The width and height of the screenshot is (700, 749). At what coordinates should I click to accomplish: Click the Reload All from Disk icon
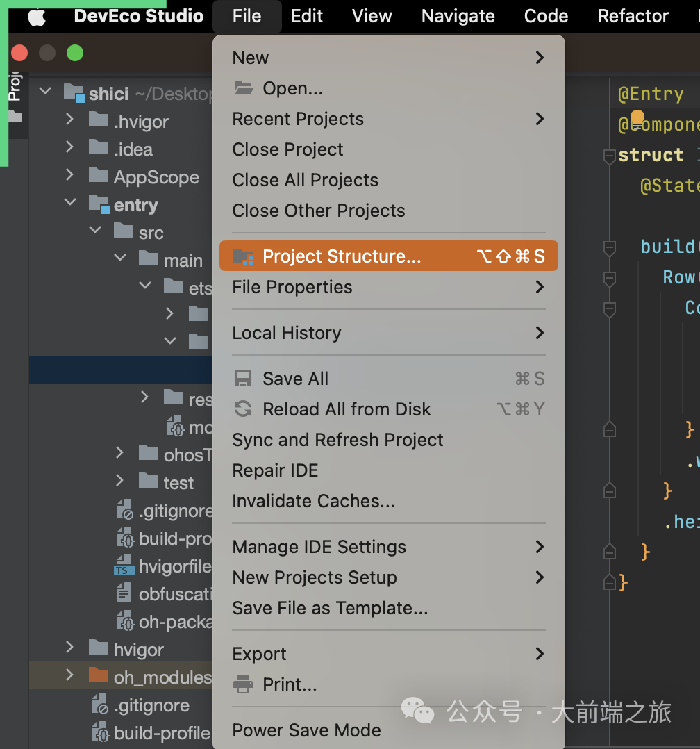[243, 409]
